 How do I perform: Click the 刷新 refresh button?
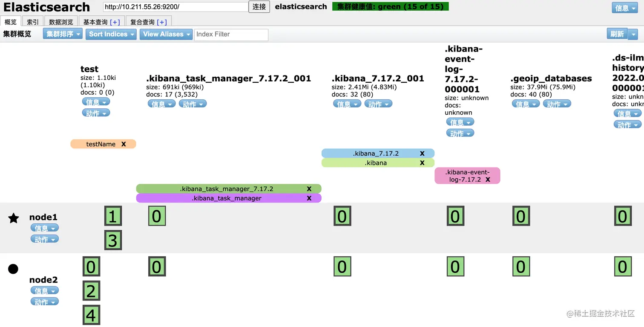pos(617,34)
